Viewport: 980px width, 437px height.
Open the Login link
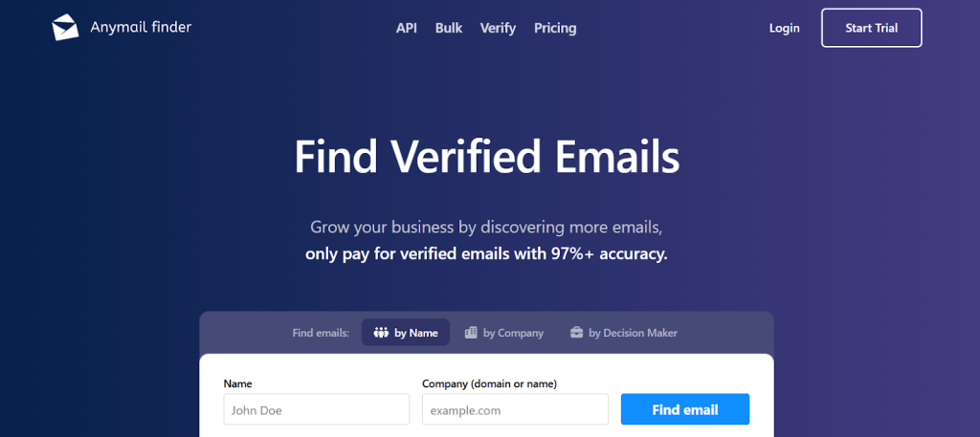pos(785,28)
